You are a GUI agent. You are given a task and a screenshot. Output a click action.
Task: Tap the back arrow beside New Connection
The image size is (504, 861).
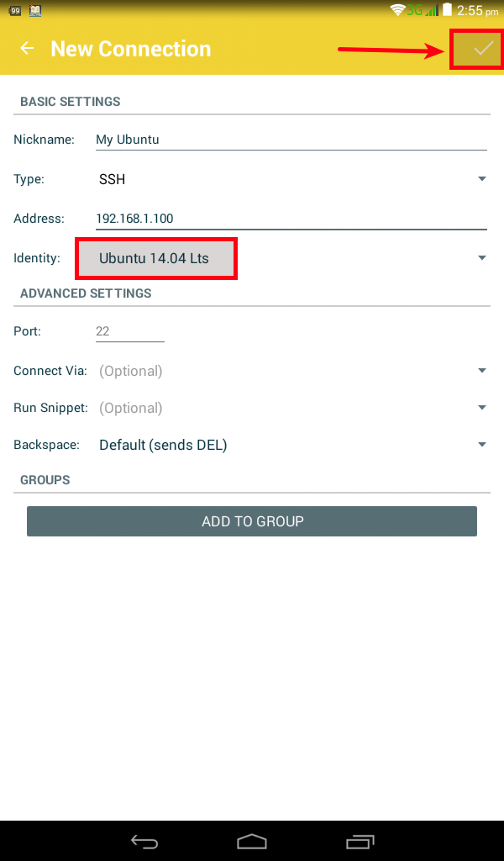(27, 48)
